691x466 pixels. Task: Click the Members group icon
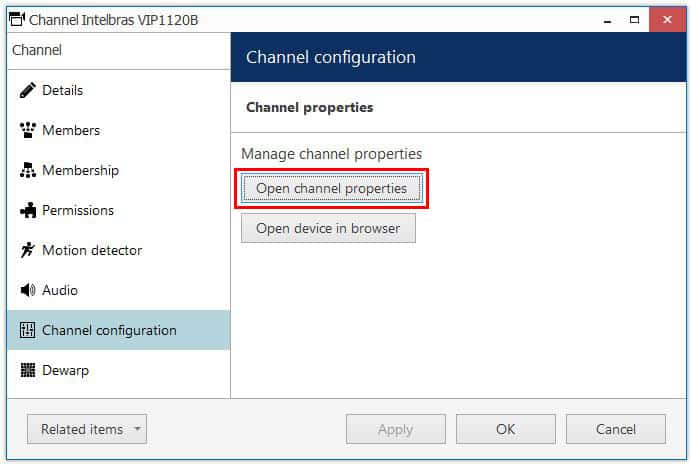click(27, 131)
